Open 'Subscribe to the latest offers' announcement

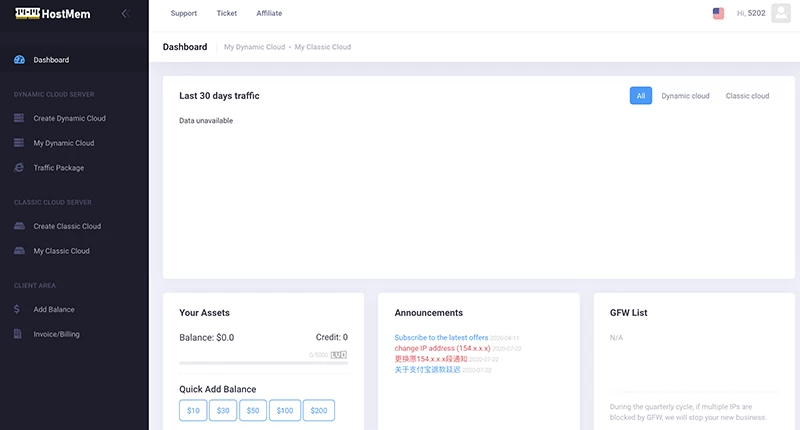tap(441, 338)
